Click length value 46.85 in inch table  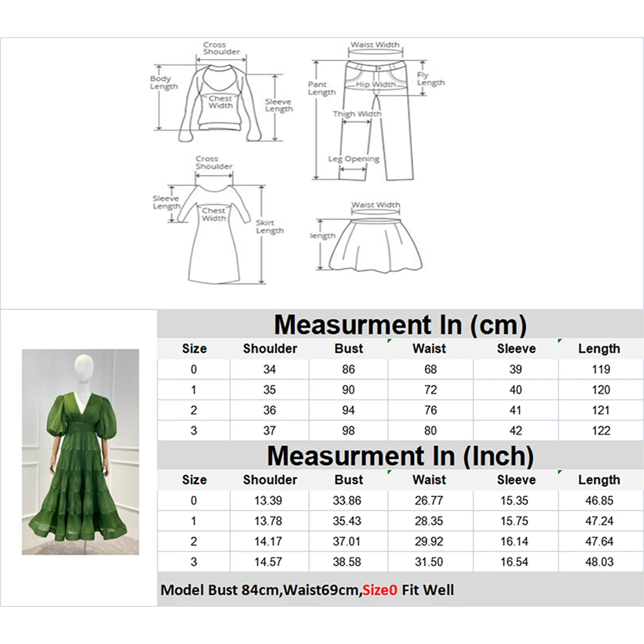599,500
